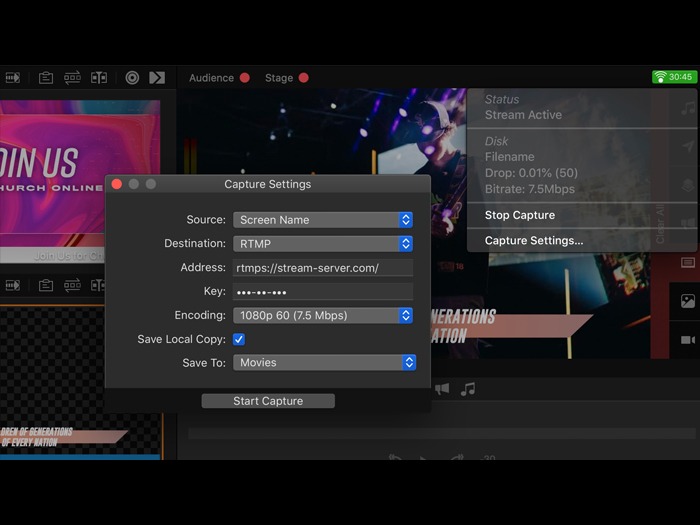Click the Drop: 0.01% (50) text
Screen dimensions: 700x525
click(x=531, y=173)
